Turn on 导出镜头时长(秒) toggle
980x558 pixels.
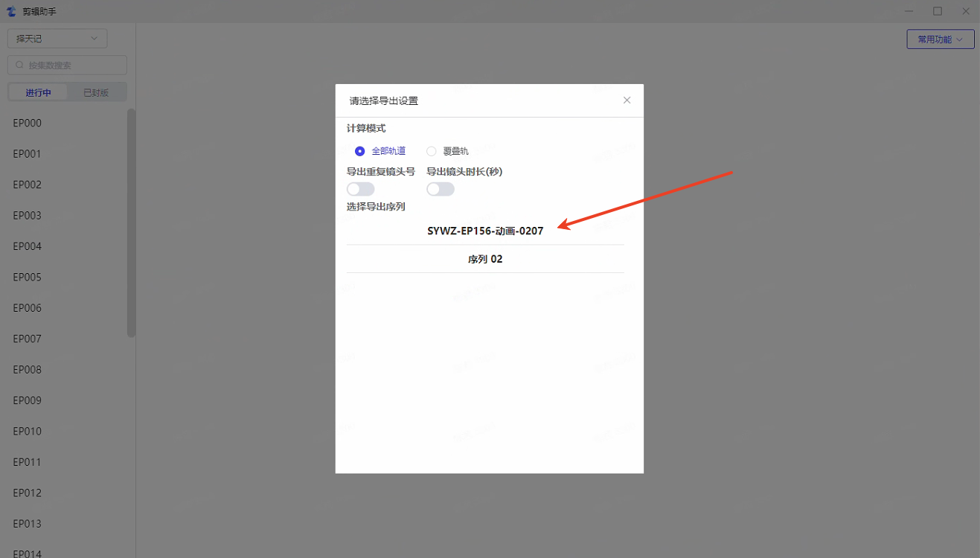tap(441, 189)
